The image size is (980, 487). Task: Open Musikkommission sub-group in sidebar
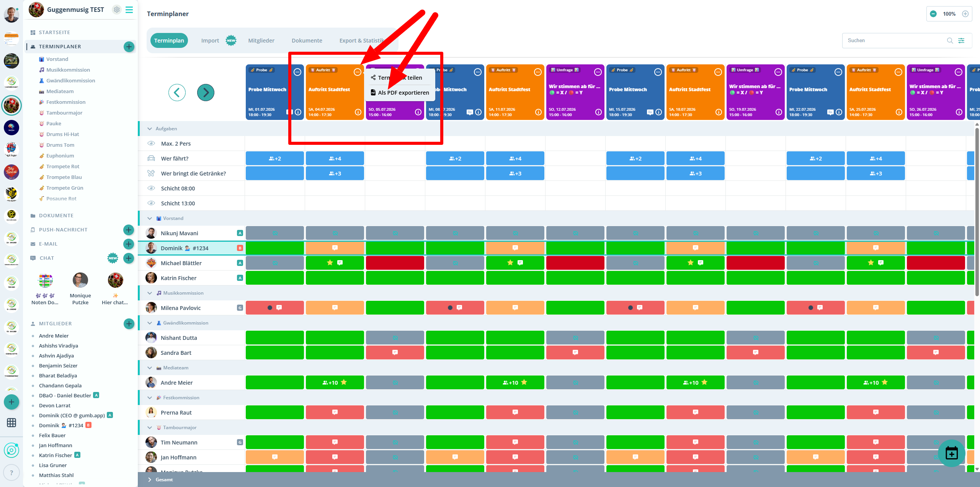pos(68,70)
